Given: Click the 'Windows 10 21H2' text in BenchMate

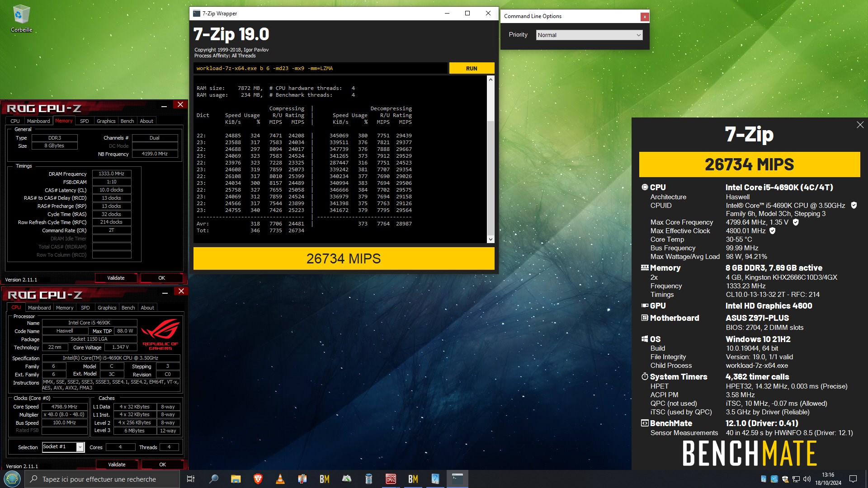Looking at the screenshot, I should pos(758,339).
